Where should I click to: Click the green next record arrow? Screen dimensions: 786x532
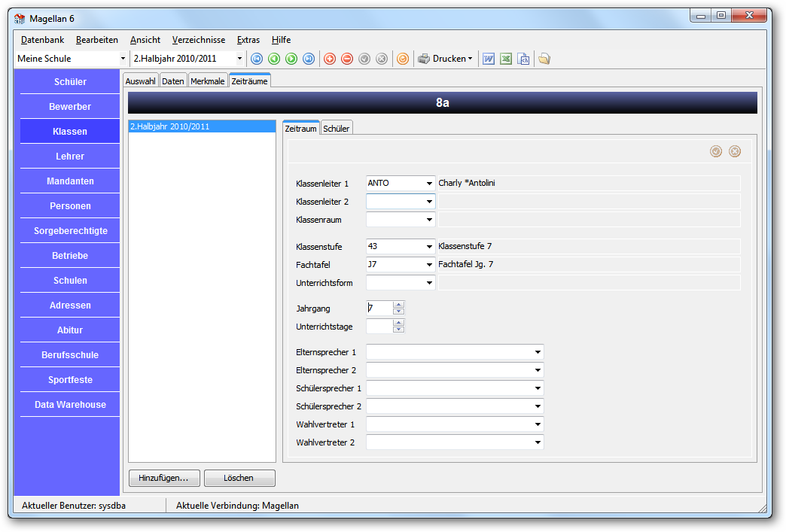[291, 59]
